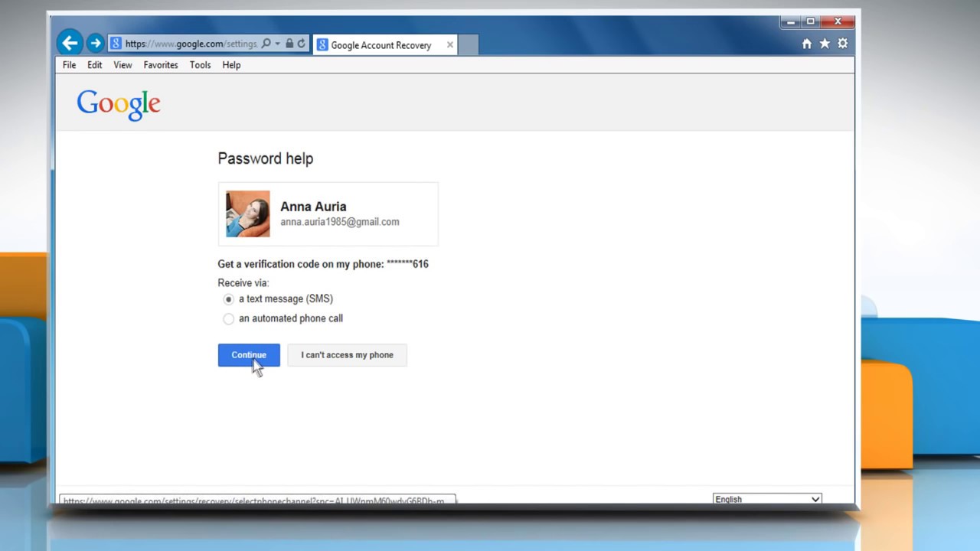Click I can't access my phone
The width and height of the screenshot is (980, 551).
click(347, 355)
